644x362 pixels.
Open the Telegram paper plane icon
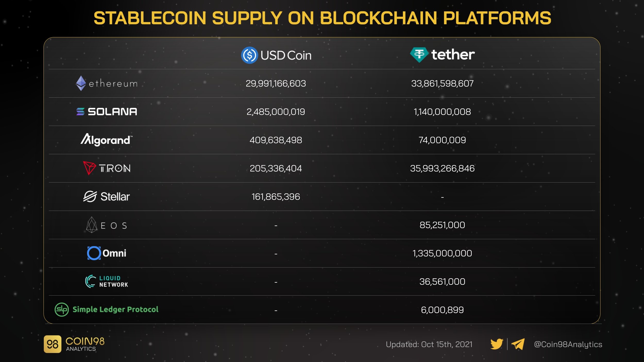(518, 344)
